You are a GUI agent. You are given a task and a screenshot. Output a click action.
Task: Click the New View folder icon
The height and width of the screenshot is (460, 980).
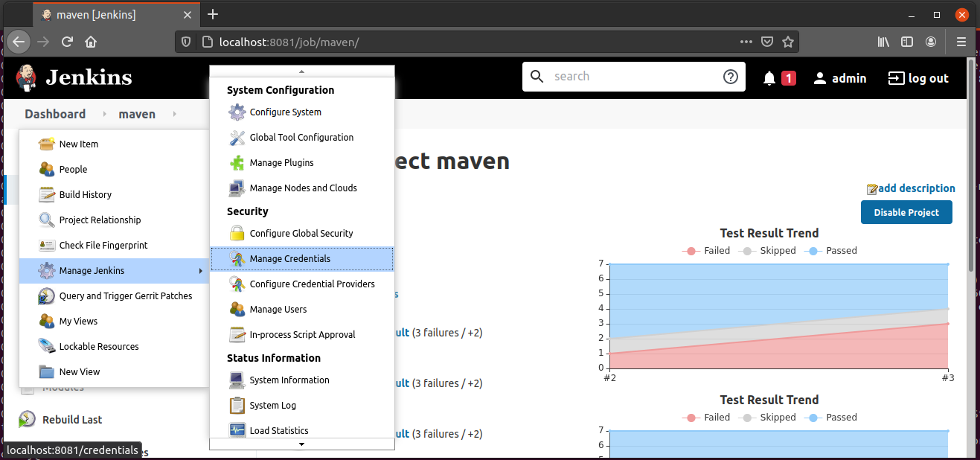point(47,371)
